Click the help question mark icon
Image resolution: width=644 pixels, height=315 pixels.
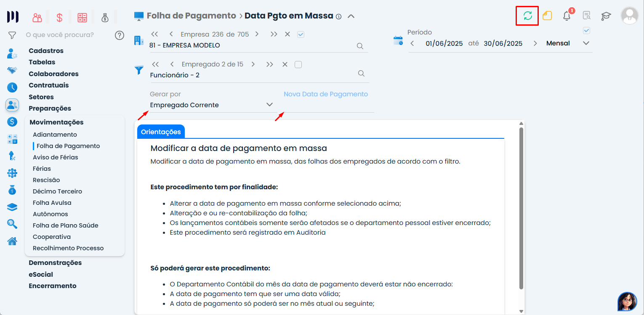[120, 35]
